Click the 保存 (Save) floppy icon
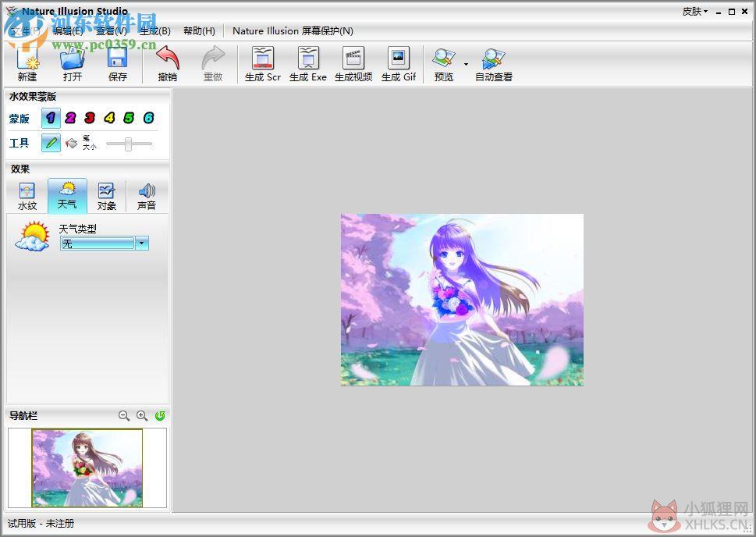The image size is (756, 537). point(117,59)
